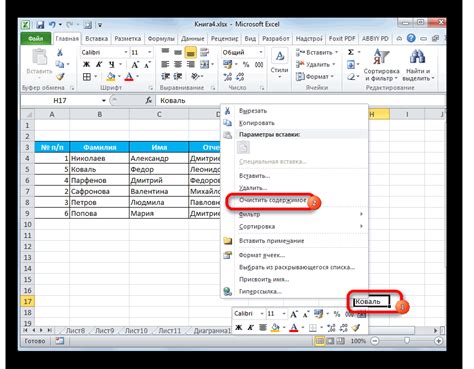Switch to the Вставка ribbon tab
The width and height of the screenshot is (474, 369).
click(x=96, y=39)
